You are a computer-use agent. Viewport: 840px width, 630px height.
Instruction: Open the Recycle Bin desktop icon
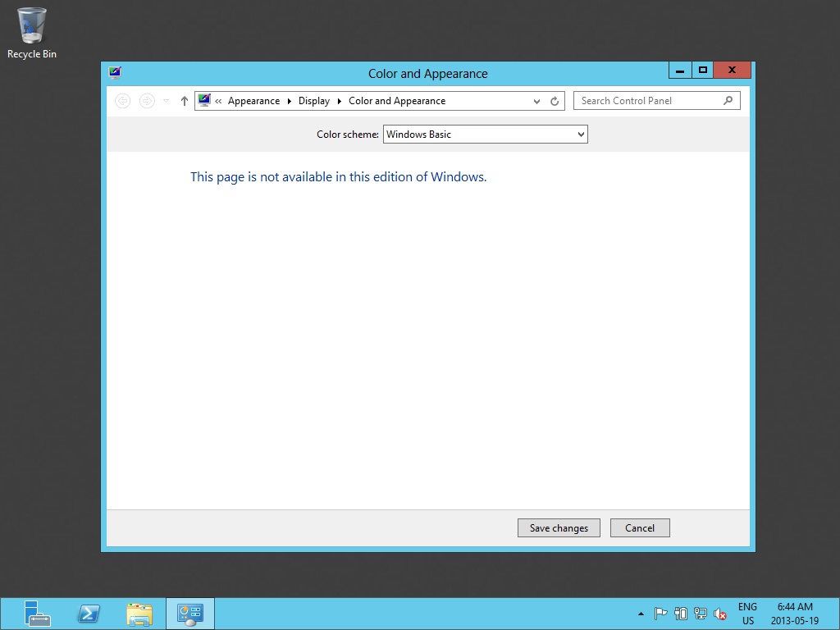(32, 32)
